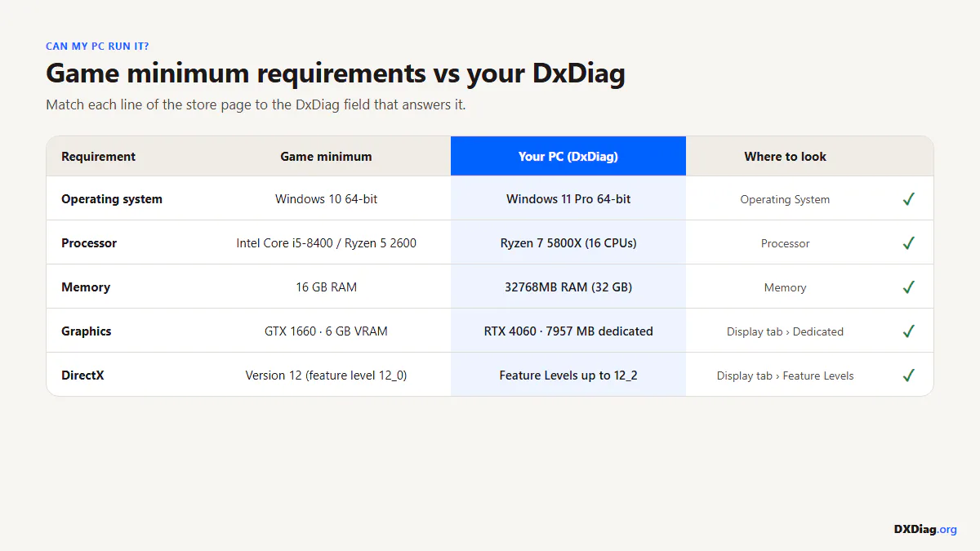Screen dimensions: 980x551
Task: Select 'Intel Core i5-8400 / Ryzen 5 2600' cell
Action: (x=327, y=243)
